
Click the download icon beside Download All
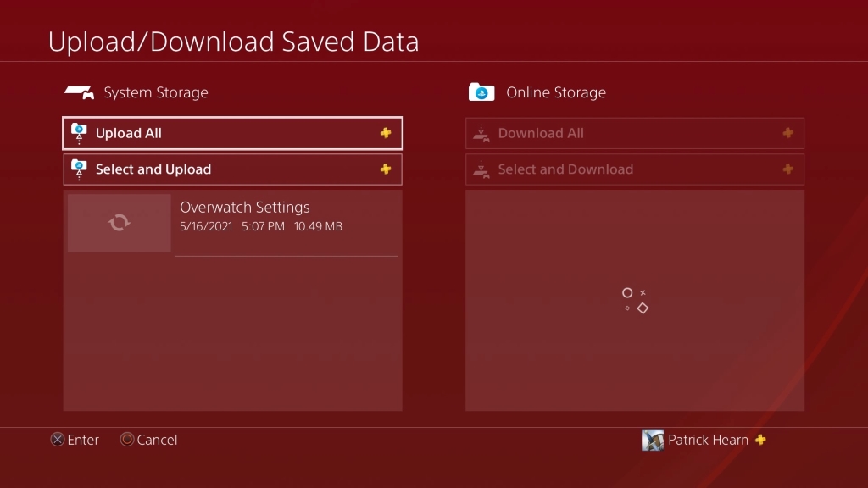tap(481, 133)
